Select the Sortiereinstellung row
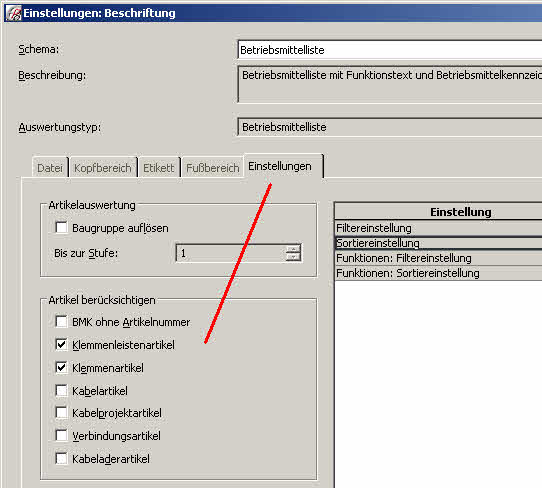542x488 pixels. tap(438, 243)
